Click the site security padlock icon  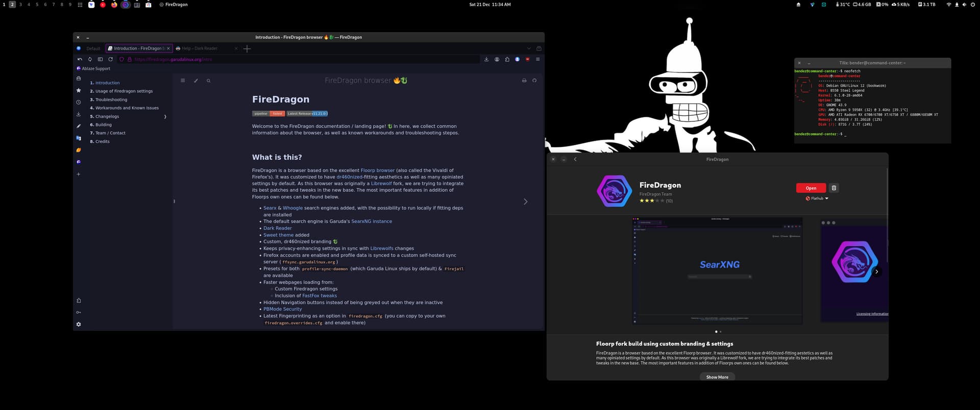[x=130, y=59]
